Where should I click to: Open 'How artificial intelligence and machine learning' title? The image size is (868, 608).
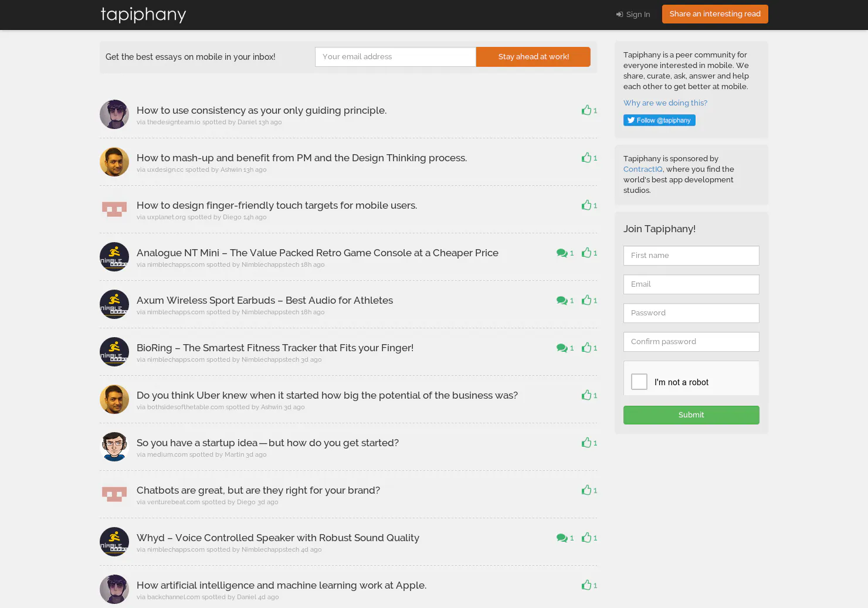click(282, 585)
